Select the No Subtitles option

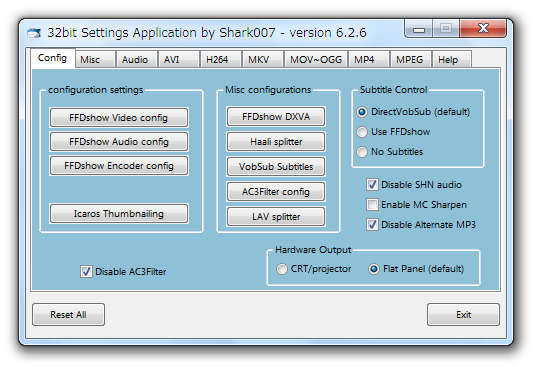[x=390, y=152]
